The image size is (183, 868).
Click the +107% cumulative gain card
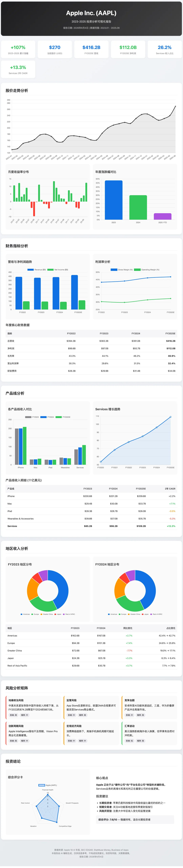point(18,49)
